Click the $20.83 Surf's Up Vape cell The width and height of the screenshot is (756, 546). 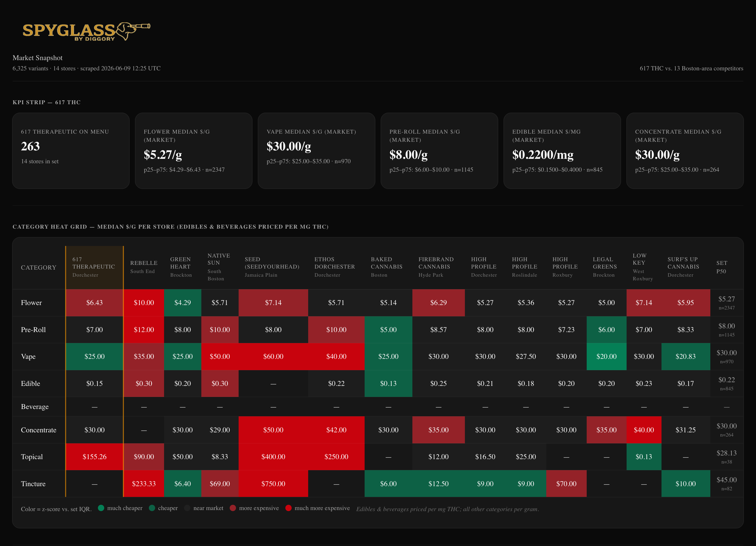click(x=685, y=356)
